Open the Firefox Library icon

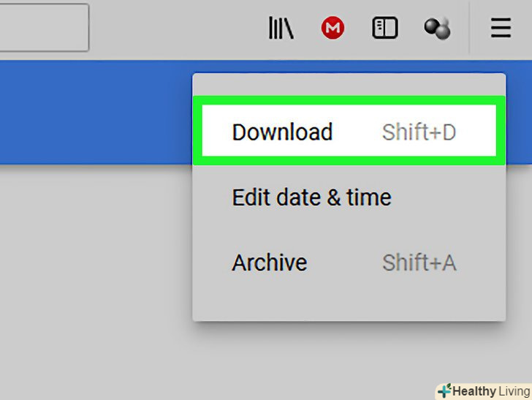[281, 29]
